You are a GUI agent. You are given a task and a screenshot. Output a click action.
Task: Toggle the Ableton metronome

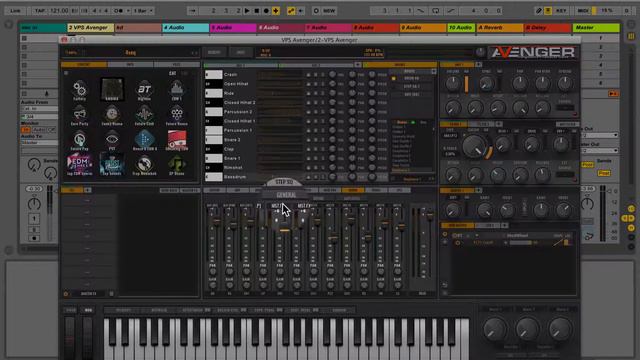119,11
